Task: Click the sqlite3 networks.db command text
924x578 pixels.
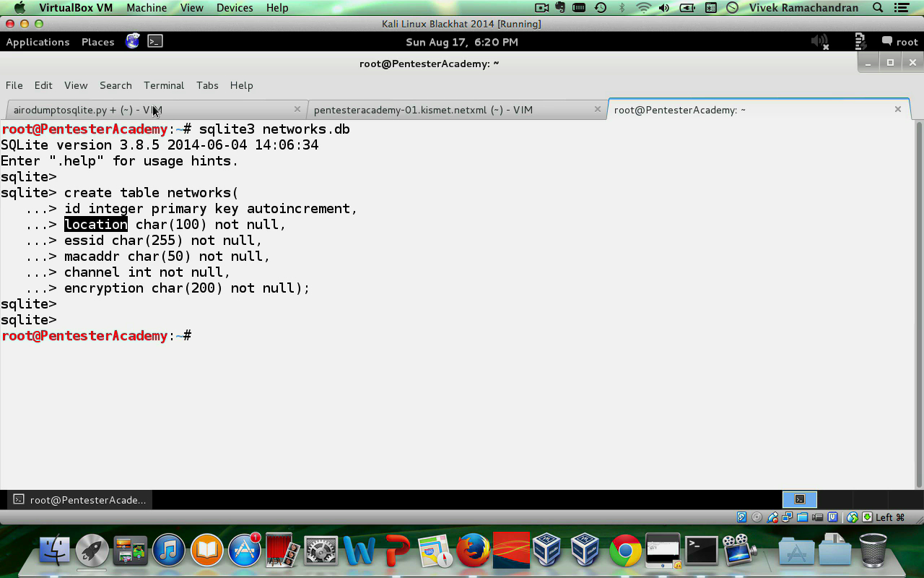Action: tap(274, 129)
